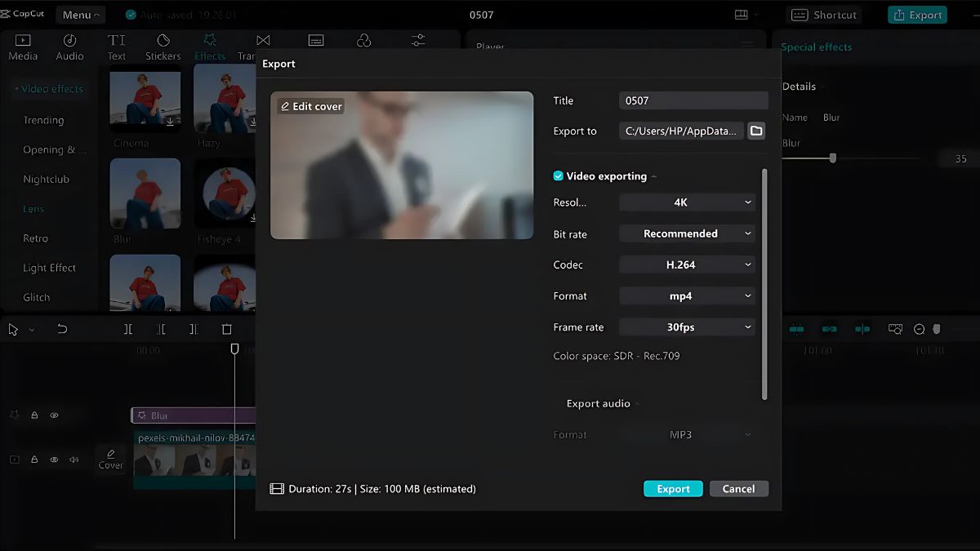
Task: Open the Resolution dropdown showing 4K
Action: click(x=687, y=202)
